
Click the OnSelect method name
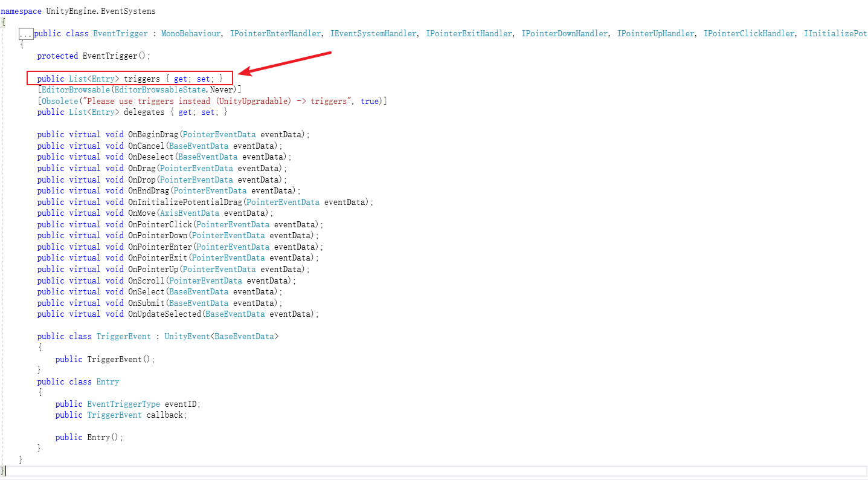pos(146,292)
